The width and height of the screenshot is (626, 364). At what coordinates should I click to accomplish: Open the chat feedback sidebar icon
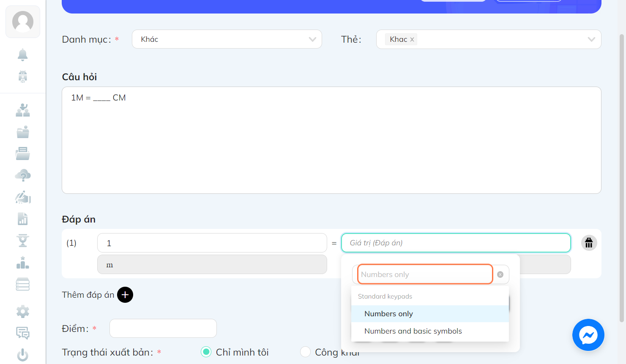coord(23,333)
